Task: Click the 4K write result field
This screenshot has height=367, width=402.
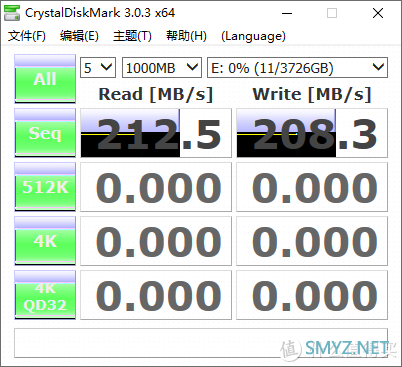Action: click(x=312, y=241)
